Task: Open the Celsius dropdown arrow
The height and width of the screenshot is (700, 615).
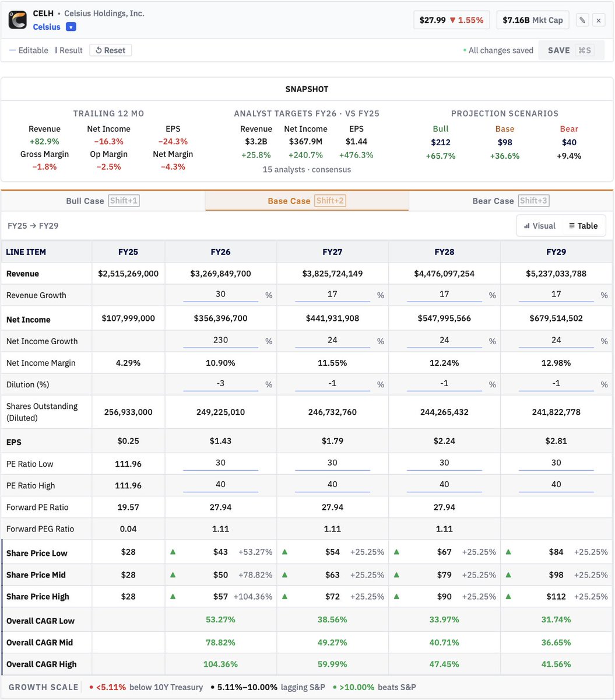Action: pyautogui.click(x=71, y=27)
